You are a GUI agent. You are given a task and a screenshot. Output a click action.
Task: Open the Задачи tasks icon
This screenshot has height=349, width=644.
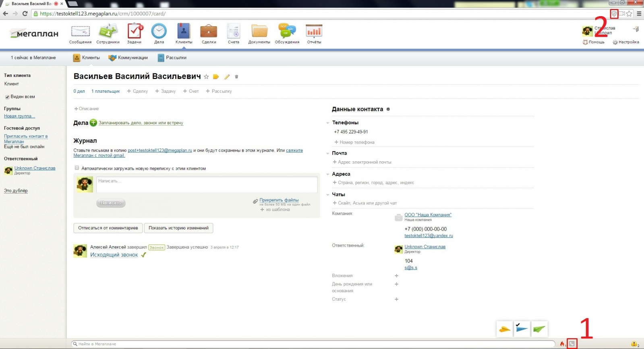135,32
